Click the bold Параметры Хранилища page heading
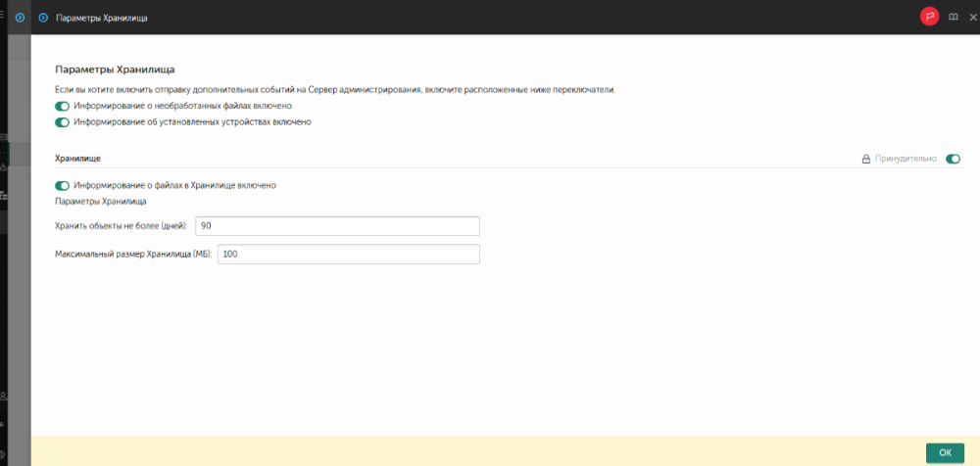The image size is (980, 466). click(x=115, y=70)
